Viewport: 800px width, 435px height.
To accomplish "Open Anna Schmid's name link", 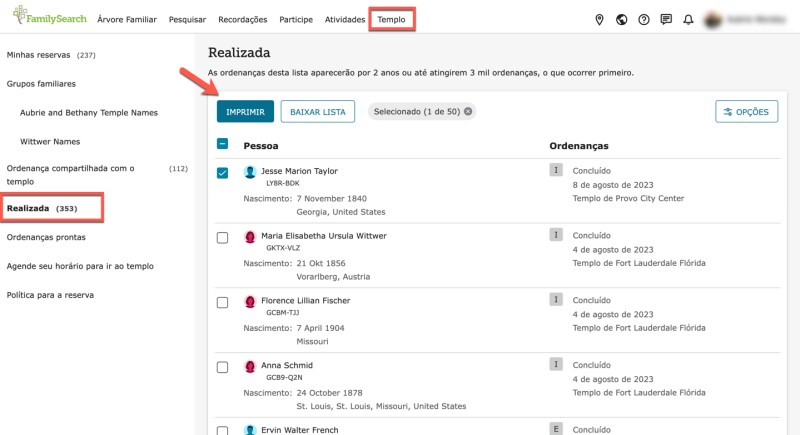I will click(287, 365).
